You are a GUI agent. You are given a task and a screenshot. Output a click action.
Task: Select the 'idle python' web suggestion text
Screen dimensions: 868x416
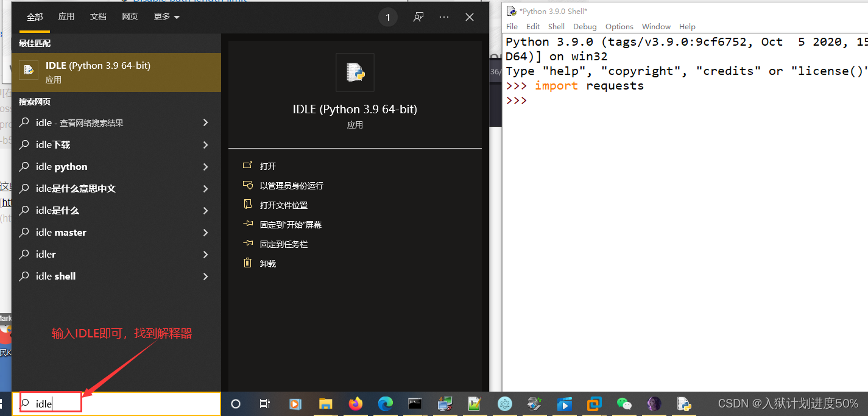click(x=62, y=167)
